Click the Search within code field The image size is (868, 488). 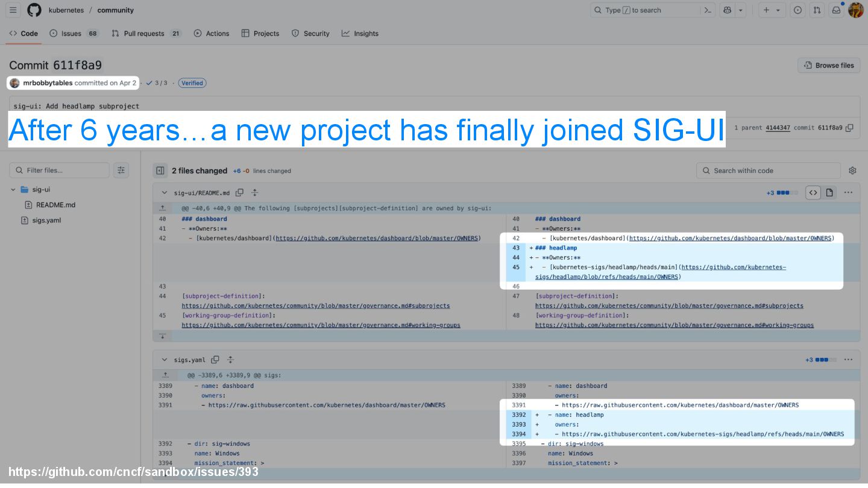point(768,170)
